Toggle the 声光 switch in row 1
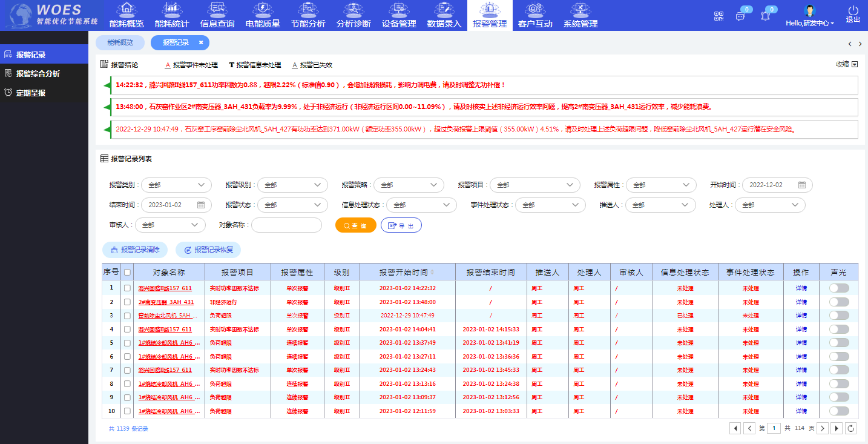The height and width of the screenshot is (444, 868). [838, 288]
